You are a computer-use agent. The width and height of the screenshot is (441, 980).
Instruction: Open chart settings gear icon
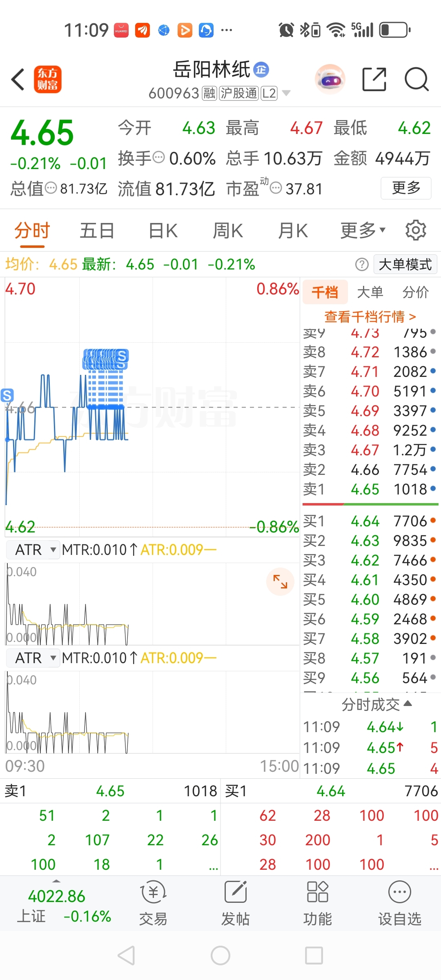(416, 230)
